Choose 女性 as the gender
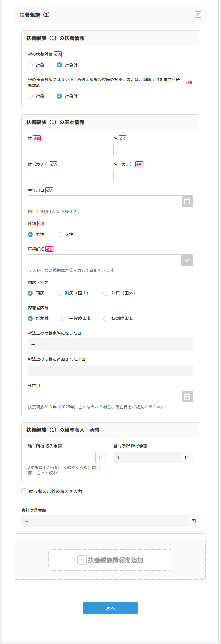The image size is (221, 644). coord(59,234)
